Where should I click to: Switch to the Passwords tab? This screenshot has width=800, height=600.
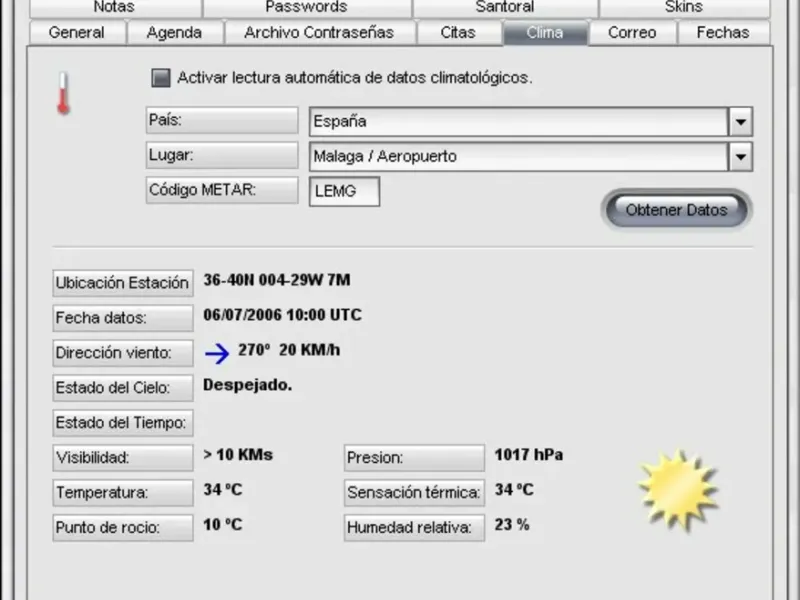tap(307, 7)
